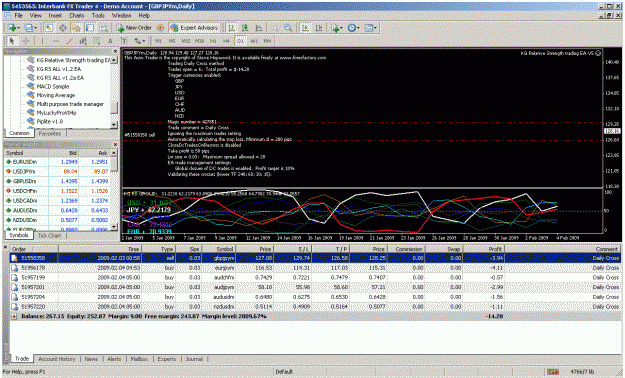Select MACD Sample expert in Navigator
Image resolution: width=625 pixels, height=378 pixels.
pos(53,87)
